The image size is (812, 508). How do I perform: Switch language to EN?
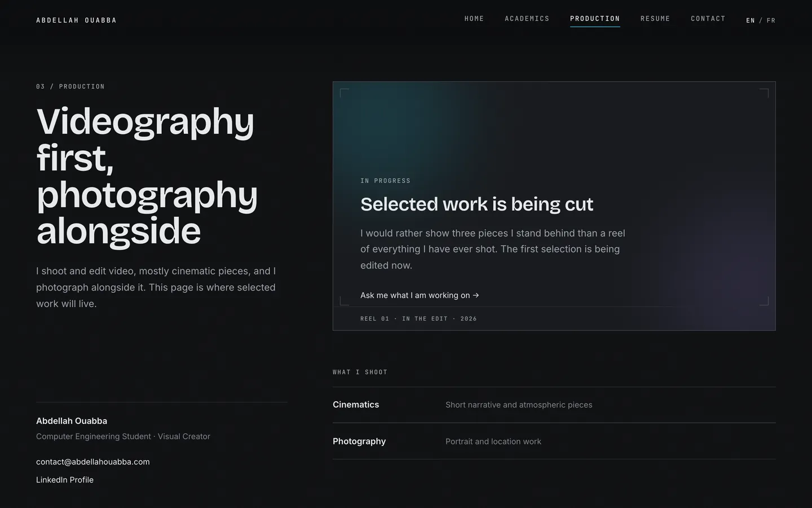[751, 20]
